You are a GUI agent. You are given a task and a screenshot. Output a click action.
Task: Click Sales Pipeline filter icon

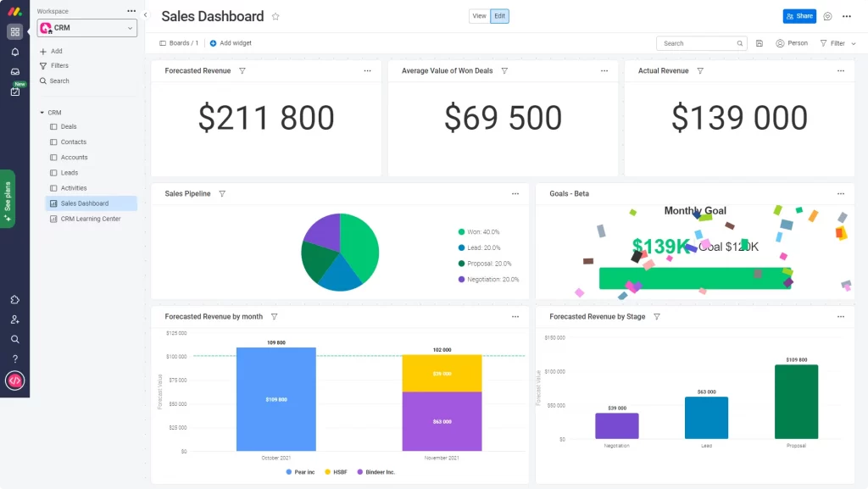tap(222, 193)
